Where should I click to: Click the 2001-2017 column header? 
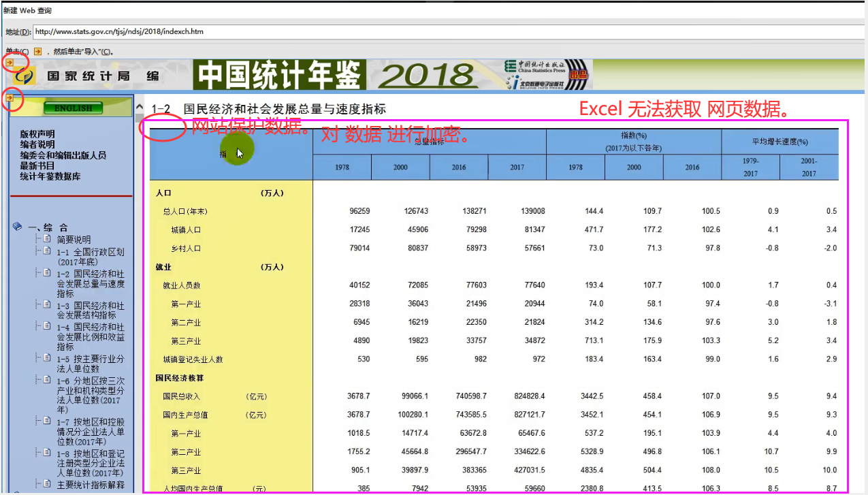[809, 167]
